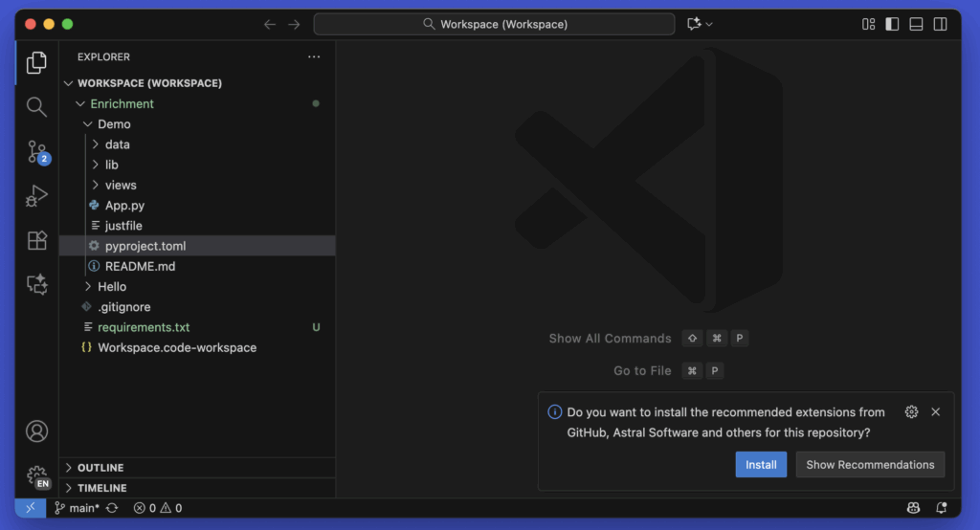Click the Install button in notification
Image resolution: width=980 pixels, height=530 pixels.
[x=761, y=465]
